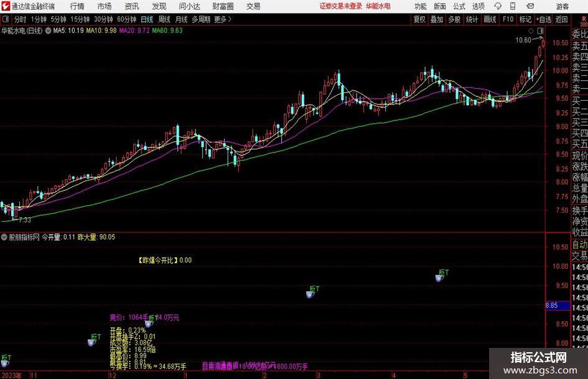Open settings icon beside 华能水电(日线) title
The width and height of the screenshot is (588, 379).
[x=48, y=30]
